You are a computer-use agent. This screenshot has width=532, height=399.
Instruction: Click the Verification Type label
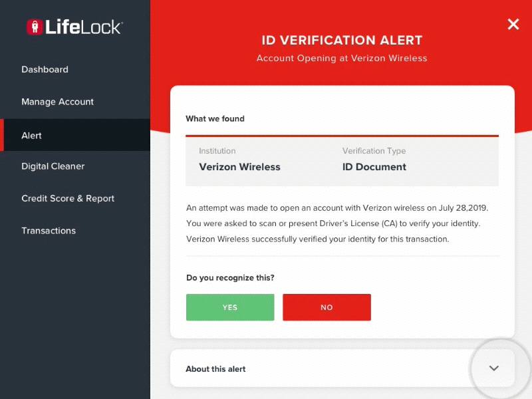click(x=374, y=151)
